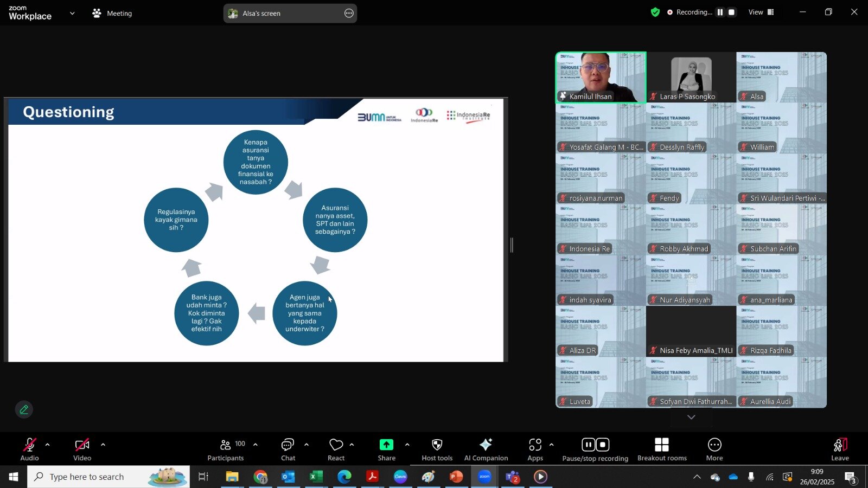Pause recording in top bar
The image size is (868, 488).
click(x=720, y=12)
